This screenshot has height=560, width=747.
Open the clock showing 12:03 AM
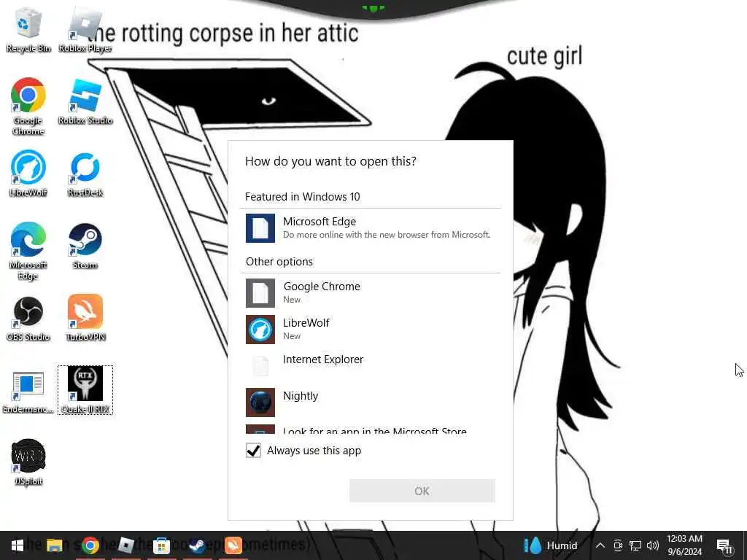click(684, 545)
